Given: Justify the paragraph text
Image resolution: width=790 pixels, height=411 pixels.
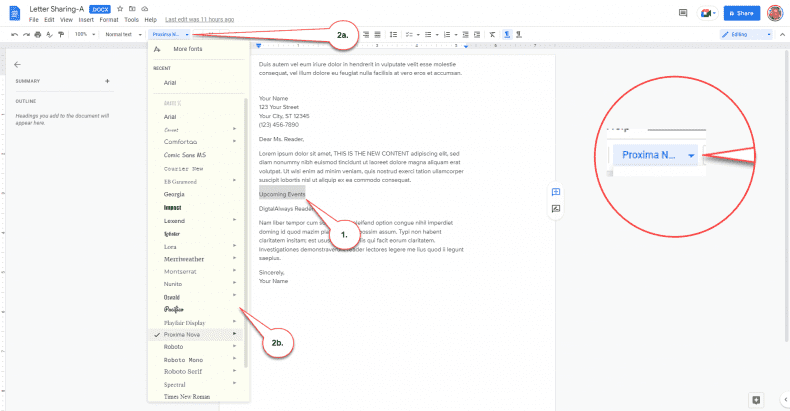Looking at the screenshot, I should tap(377, 34).
